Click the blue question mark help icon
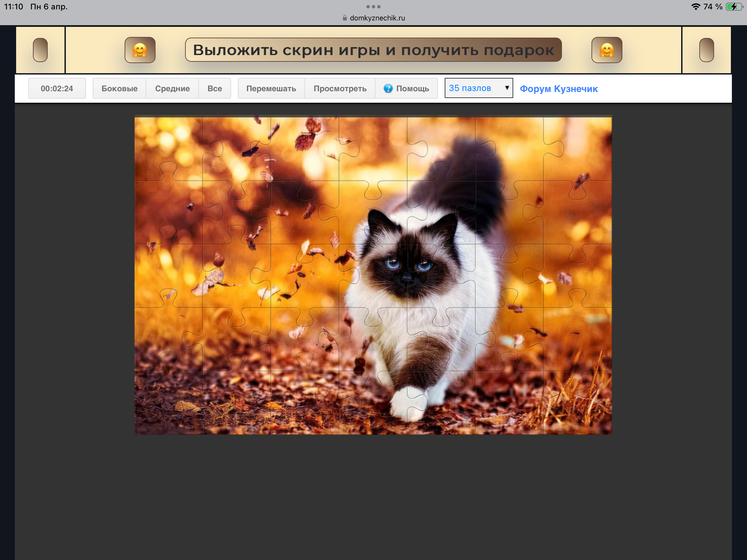Viewport: 747px width, 560px height. click(x=388, y=88)
